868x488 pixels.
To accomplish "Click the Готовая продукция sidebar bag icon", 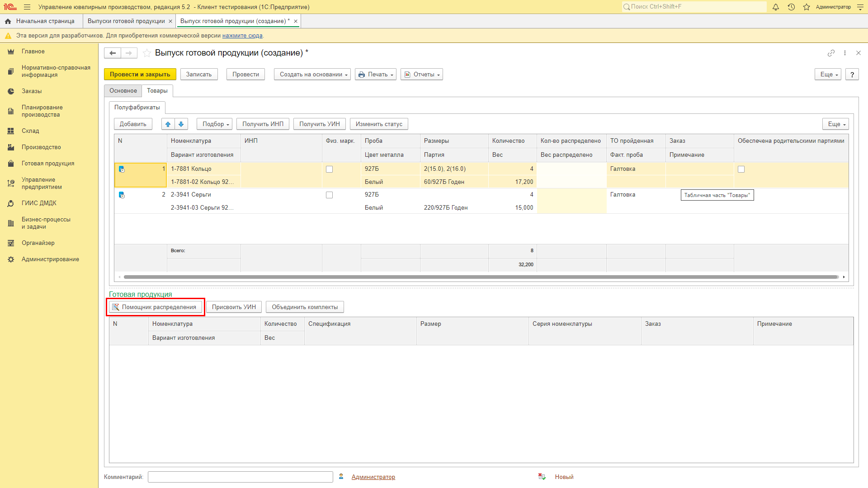I will [11, 164].
